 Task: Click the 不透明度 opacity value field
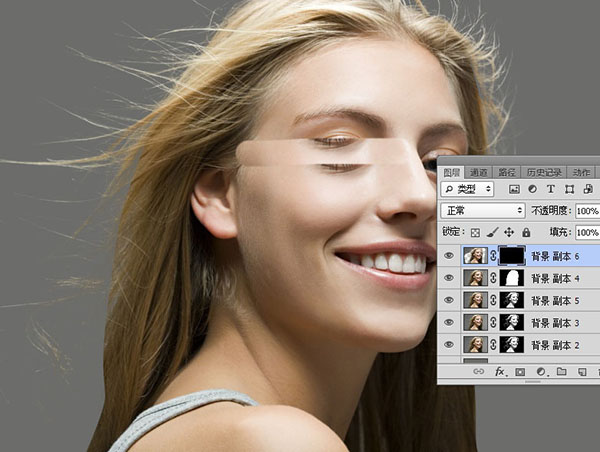click(x=587, y=211)
